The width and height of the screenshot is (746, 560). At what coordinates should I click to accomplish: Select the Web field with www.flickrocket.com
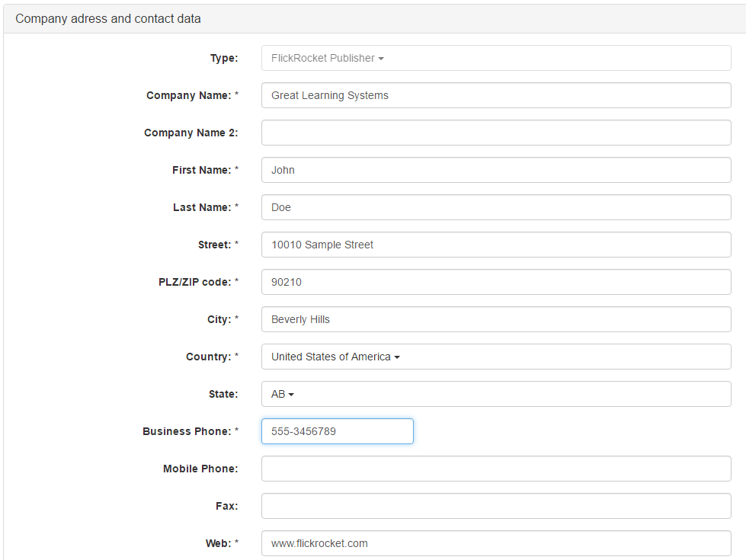point(495,543)
